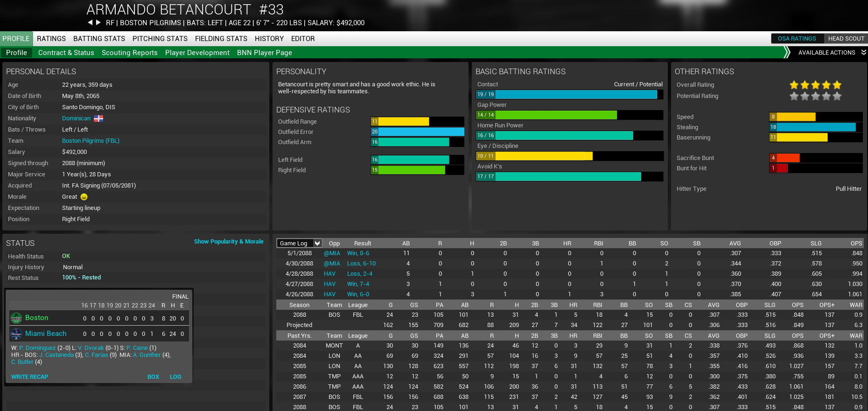Click the morale smiley face icon
The height and width of the screenshot is (411, 868).
[x=84, y=197]
